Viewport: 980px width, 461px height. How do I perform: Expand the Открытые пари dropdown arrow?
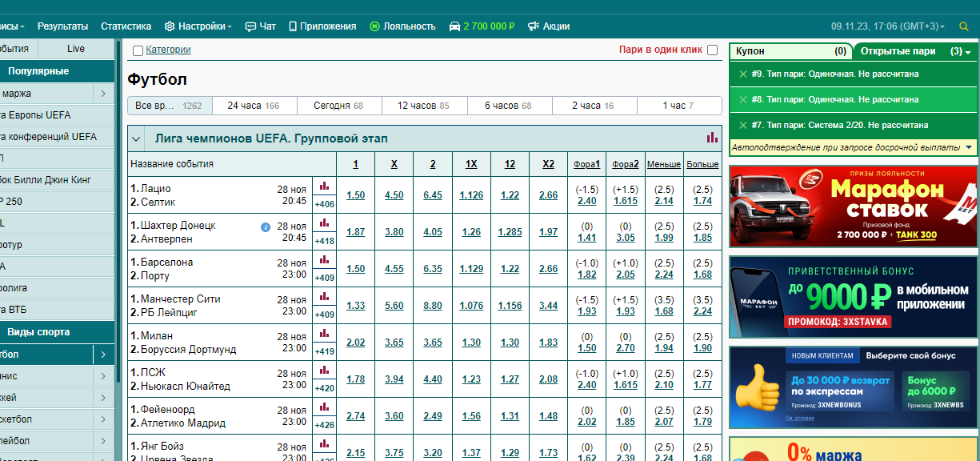click(968, 52)
